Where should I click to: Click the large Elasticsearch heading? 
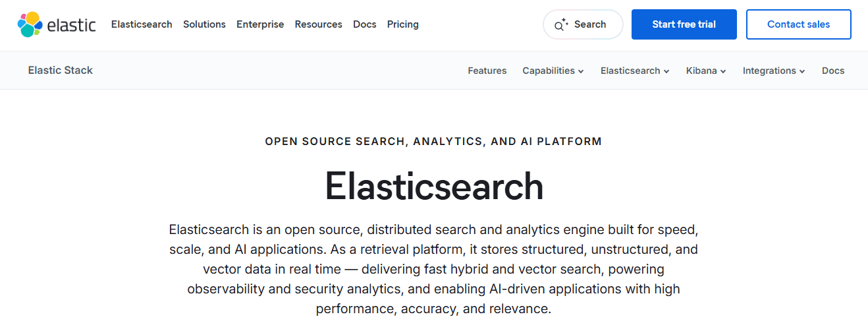pos(434,187)
